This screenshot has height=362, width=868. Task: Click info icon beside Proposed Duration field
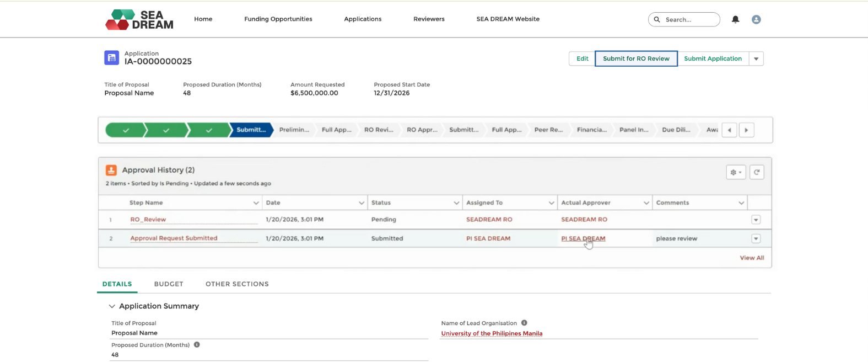pos(197,345)
